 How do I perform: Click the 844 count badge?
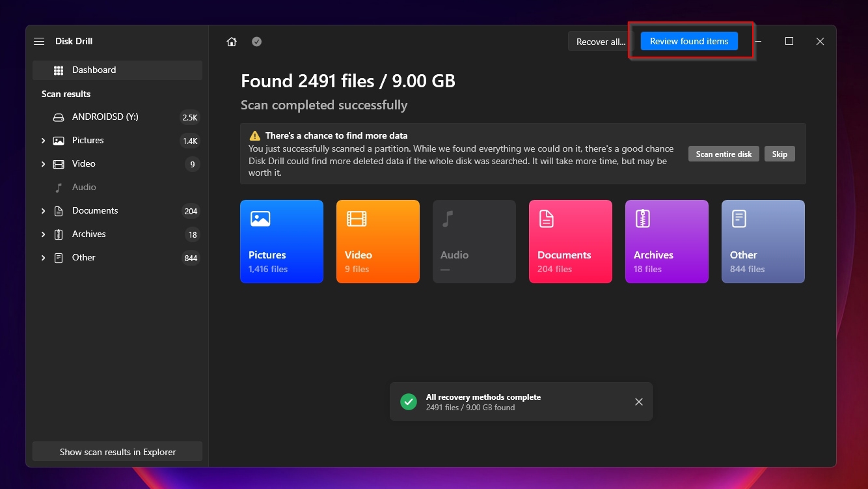191,258
